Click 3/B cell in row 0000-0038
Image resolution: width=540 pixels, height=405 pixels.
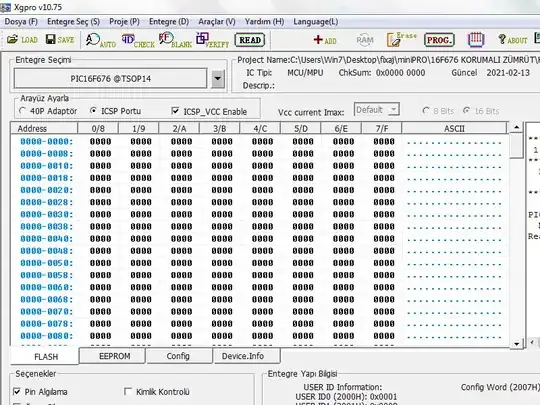tap(222, 227)
